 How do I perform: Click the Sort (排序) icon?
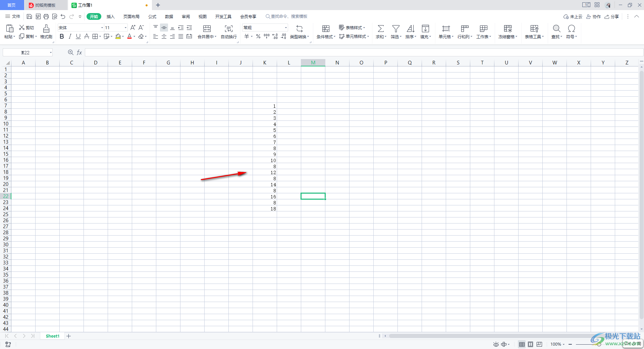(x=411, y=29)
